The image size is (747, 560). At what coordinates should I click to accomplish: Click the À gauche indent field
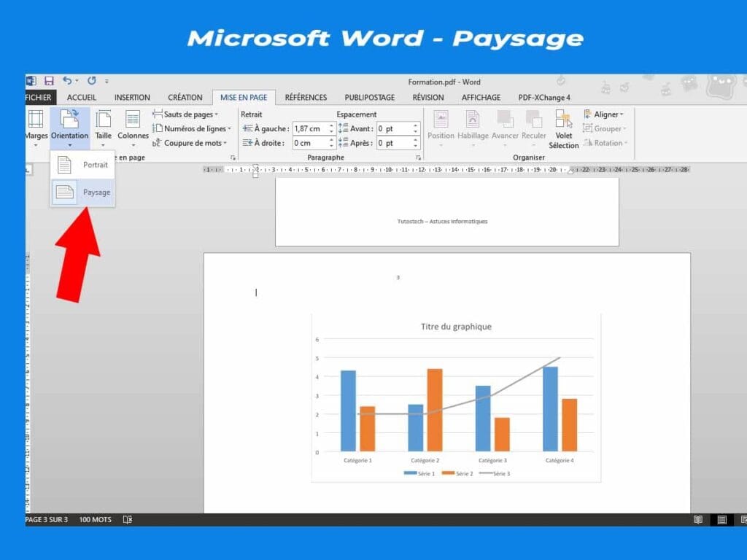(309, 129)
